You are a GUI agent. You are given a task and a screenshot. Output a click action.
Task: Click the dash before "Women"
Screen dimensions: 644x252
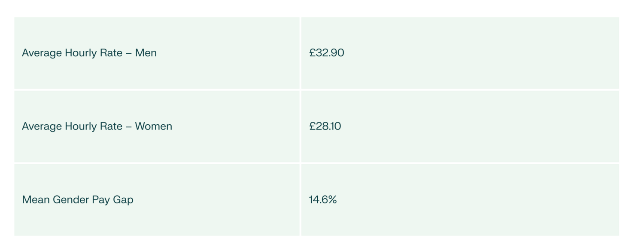click(129, 126)
